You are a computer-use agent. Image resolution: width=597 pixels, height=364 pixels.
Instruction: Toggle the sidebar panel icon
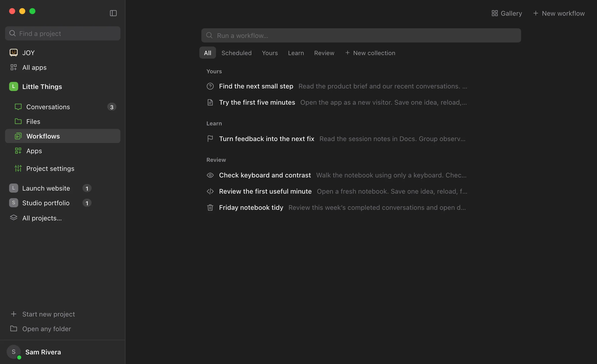(113, 13)
